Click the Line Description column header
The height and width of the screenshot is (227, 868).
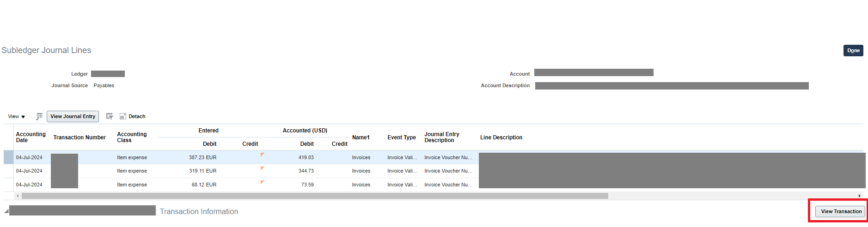point(501,137)
